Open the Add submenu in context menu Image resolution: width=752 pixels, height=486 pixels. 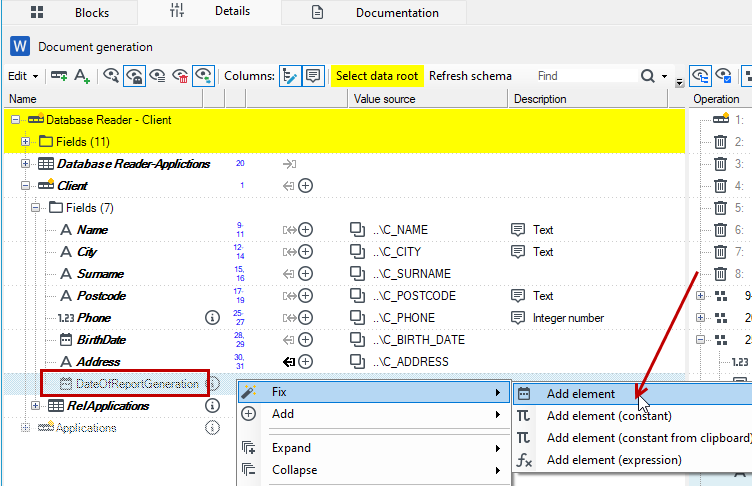coord(374,414)
